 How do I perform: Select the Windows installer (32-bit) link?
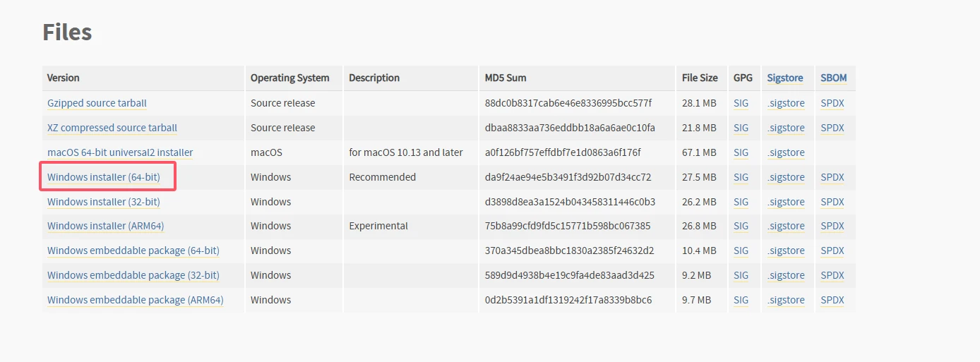104,202
